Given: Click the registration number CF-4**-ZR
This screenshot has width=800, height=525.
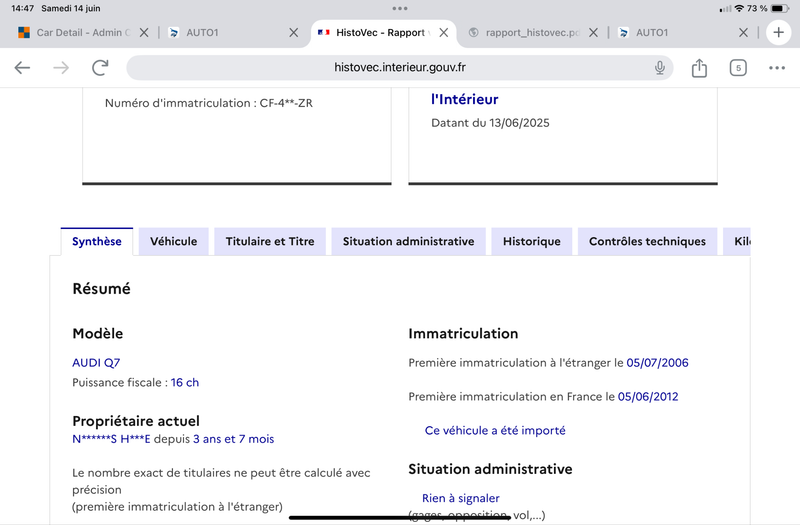Looking at the screenshot, I should pyautogui.click(x=286, y=103).
